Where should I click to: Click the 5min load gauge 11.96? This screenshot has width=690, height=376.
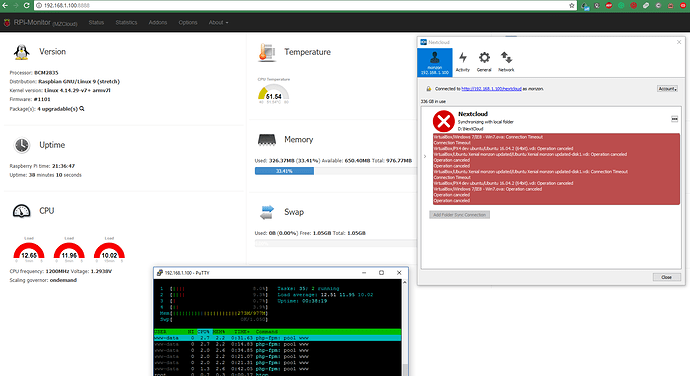click(69, 251)
